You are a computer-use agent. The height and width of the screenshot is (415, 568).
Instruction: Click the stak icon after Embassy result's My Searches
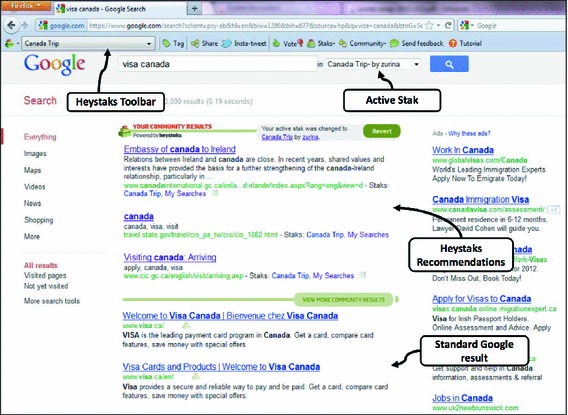point(215,193)
